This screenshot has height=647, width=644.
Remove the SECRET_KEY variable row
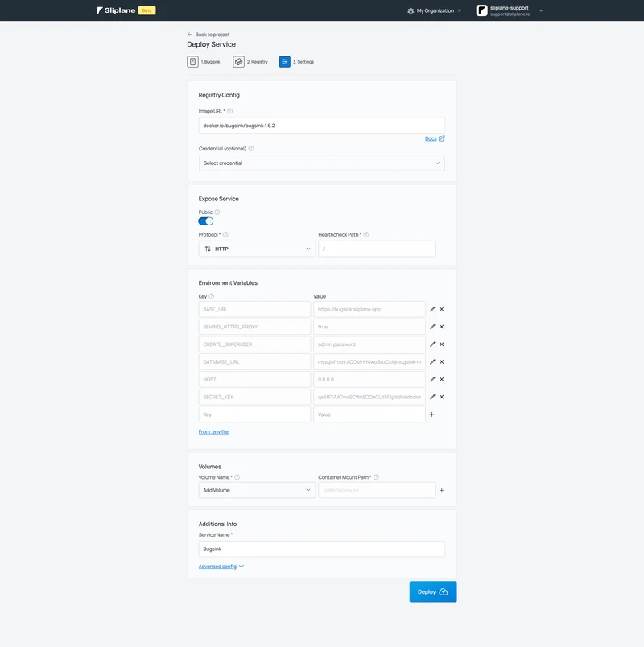tap(442, 397)
